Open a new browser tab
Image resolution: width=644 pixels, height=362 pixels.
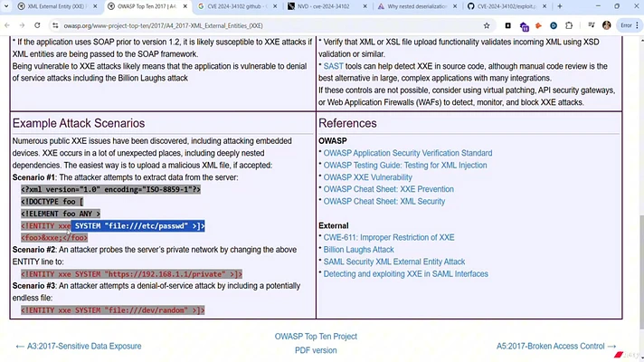pyautogui.click(x=562, y=7)
